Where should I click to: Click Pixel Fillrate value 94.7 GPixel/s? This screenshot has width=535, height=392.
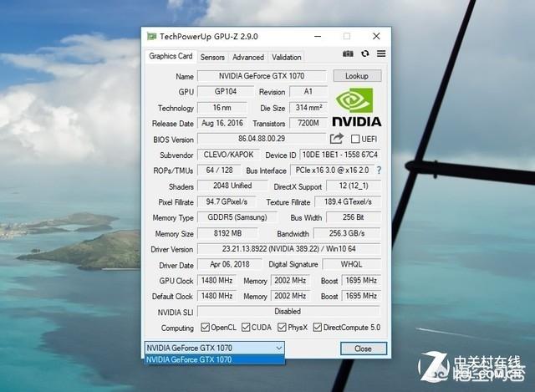(227, 201)
